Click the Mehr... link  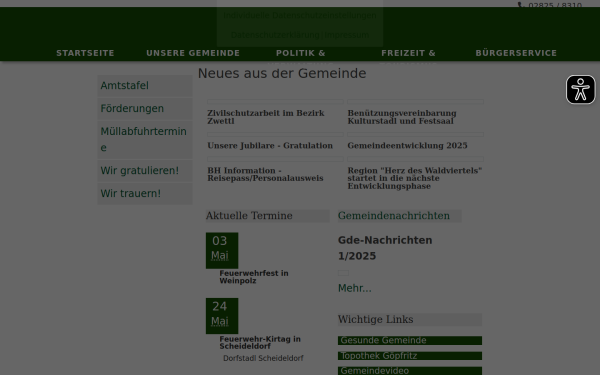click(354, 288)
